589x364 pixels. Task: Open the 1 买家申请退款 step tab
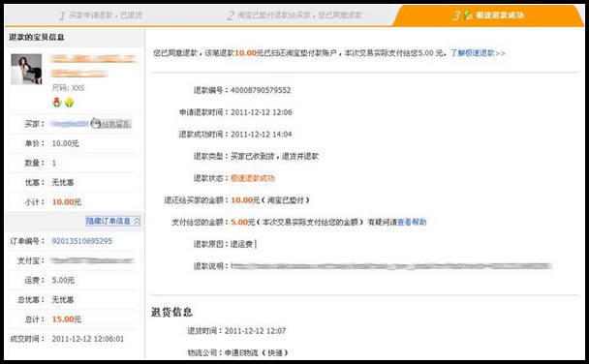(x=101, y=15)
